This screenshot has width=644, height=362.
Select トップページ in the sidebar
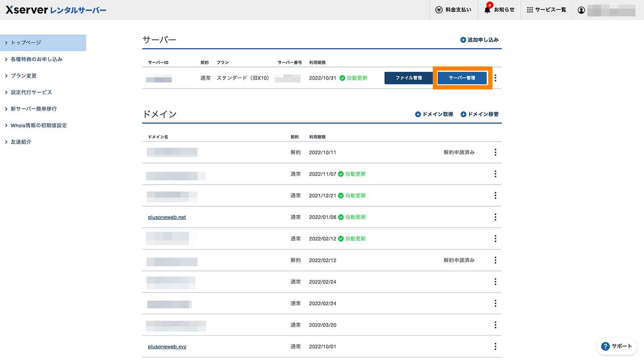pos(26,43)
